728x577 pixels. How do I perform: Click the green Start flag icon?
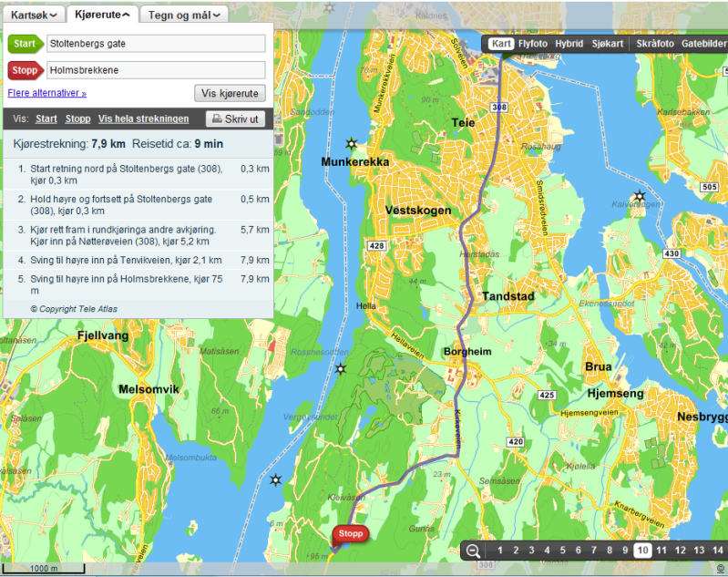coord(26,44)
